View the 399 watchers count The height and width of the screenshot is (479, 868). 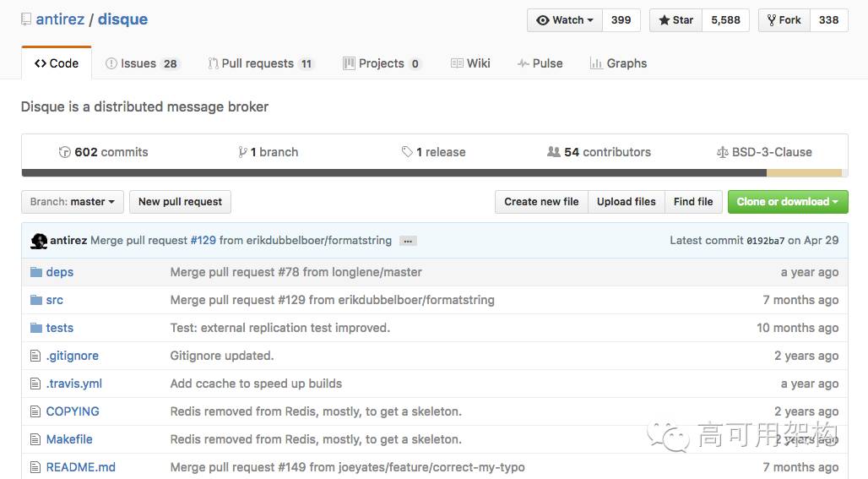[621, 20]
